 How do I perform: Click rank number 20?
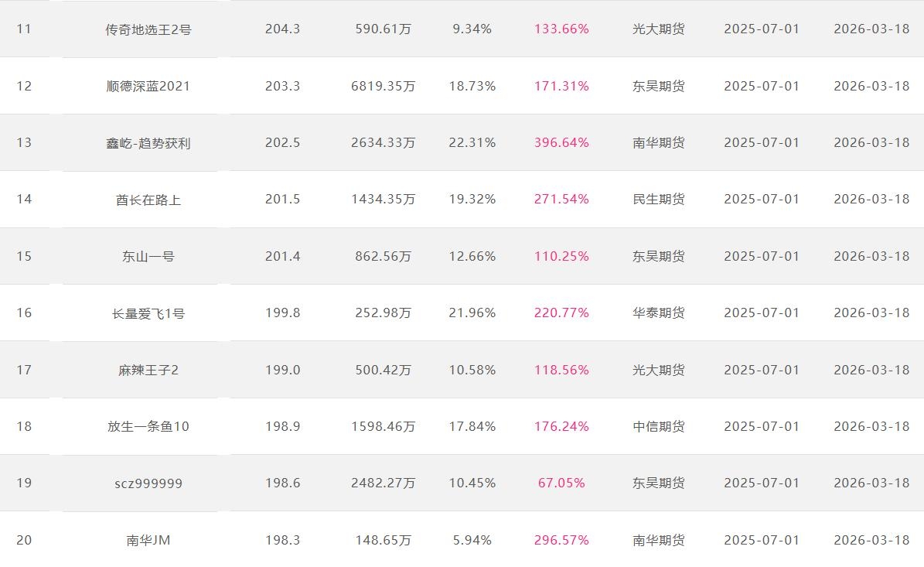click(25, 540)
